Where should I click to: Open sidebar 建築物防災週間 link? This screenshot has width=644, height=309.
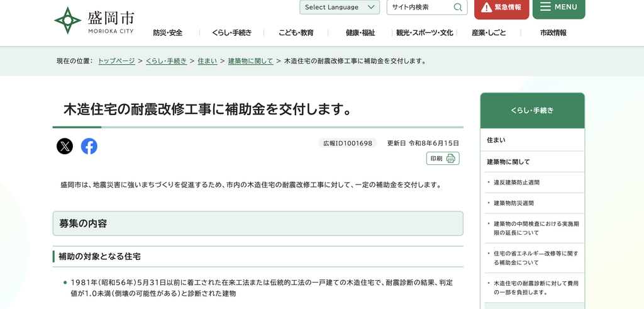pyautogui.click(x=513, y=203)
